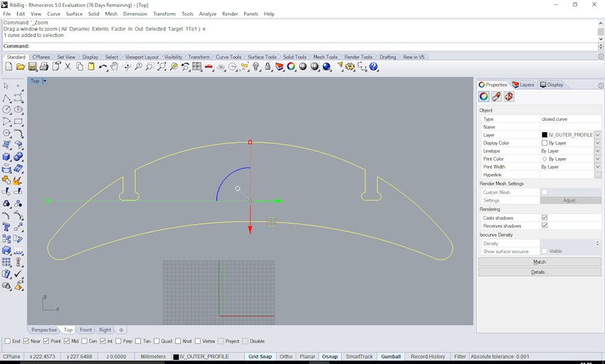The width and height of the screenshot is (605, 364).
Task: Toggle Record History in status bar
Action: tap(428, 357)
